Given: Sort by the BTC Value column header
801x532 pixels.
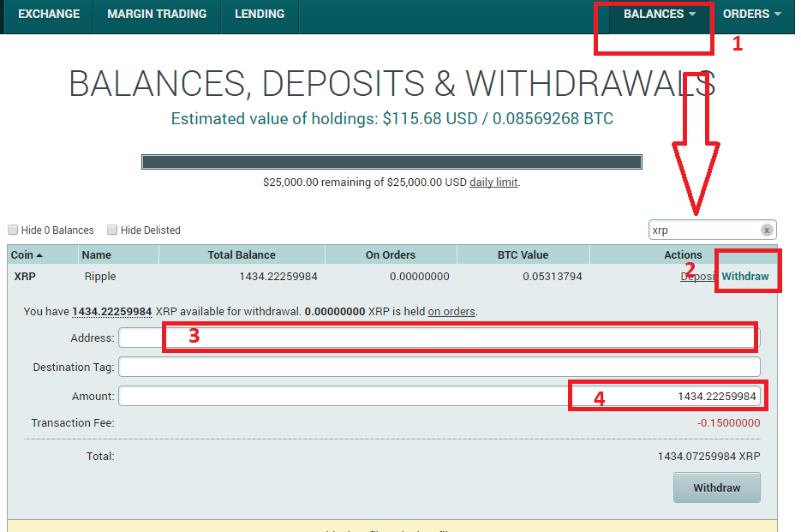Looking at the screenshot, I should pyautogui.click(x=523, y=254).
